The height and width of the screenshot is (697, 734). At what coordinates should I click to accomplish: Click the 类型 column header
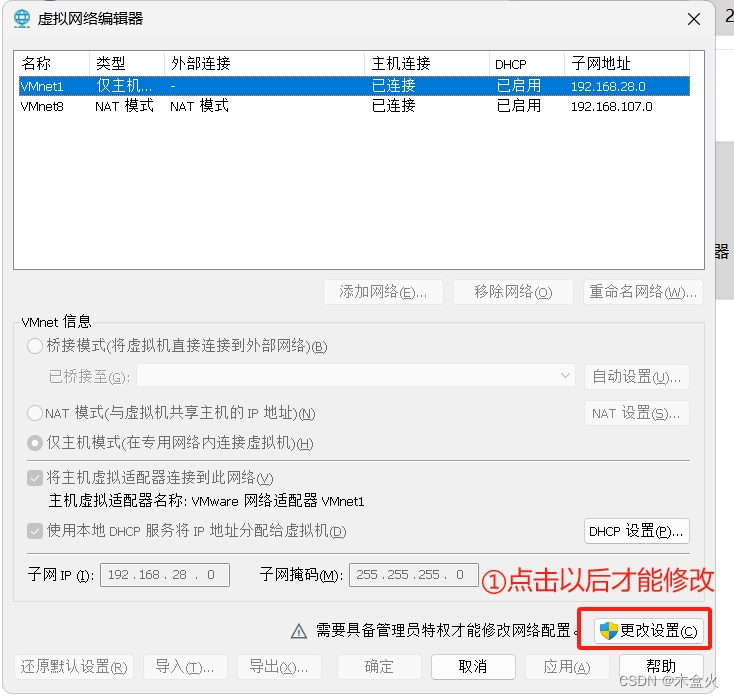[126, 63]
